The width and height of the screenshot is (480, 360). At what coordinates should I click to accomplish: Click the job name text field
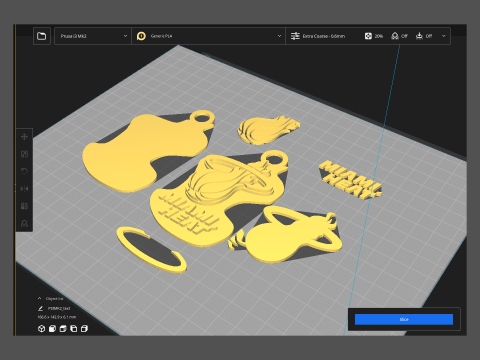[59, 309]
